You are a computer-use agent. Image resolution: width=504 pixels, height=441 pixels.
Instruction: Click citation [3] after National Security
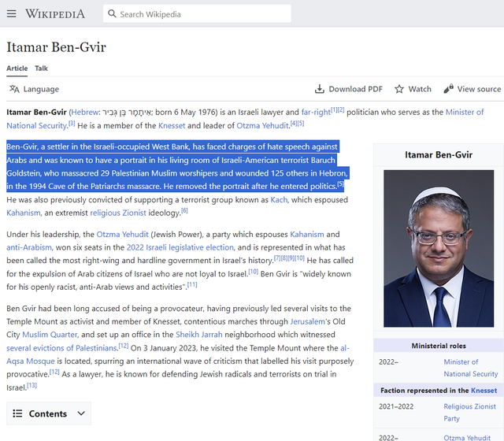tap(72, 124)
